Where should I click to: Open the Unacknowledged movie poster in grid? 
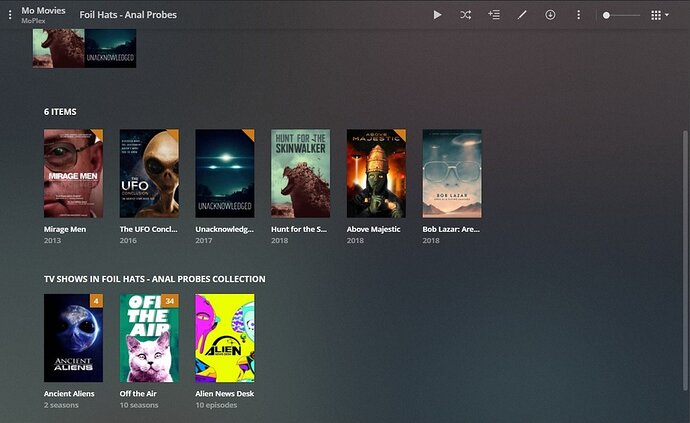pos(225,173)
